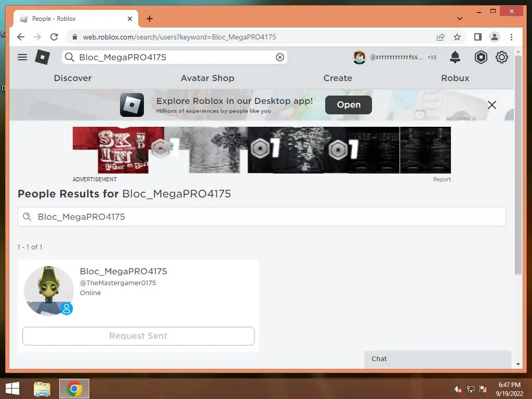Click Chrome icon in taskbar

(74, 389)
